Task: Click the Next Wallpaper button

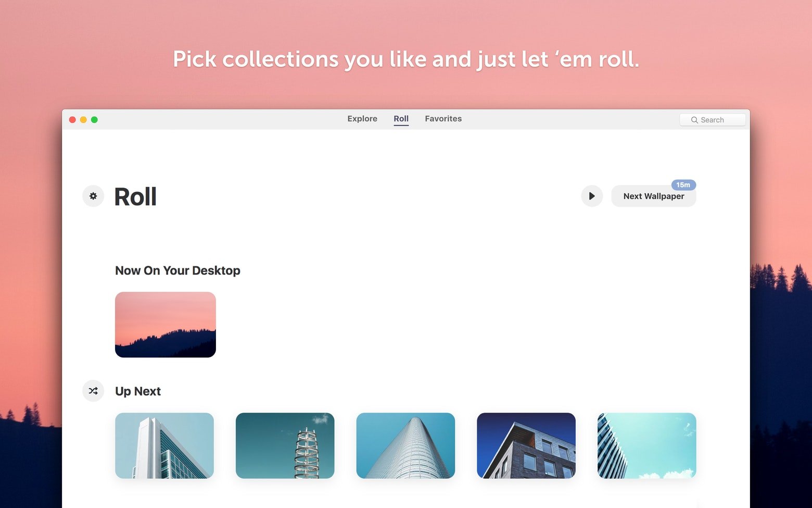Action: 653,196
